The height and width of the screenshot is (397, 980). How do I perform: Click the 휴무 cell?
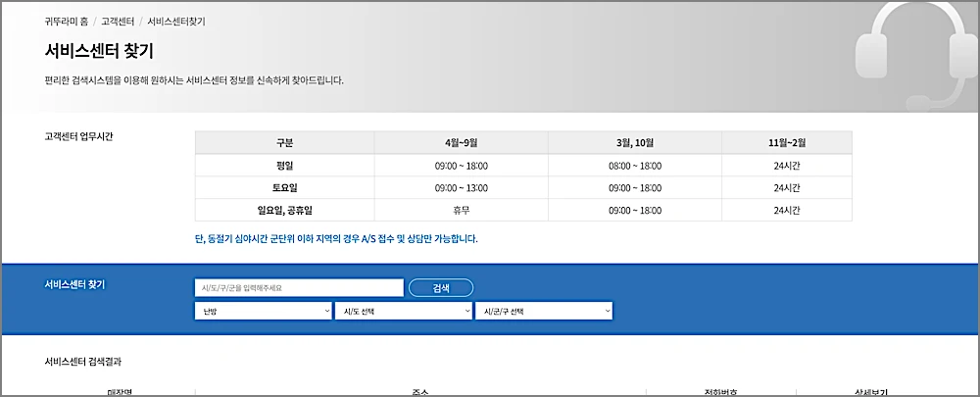pyautogui.click(x=462, y=210)
